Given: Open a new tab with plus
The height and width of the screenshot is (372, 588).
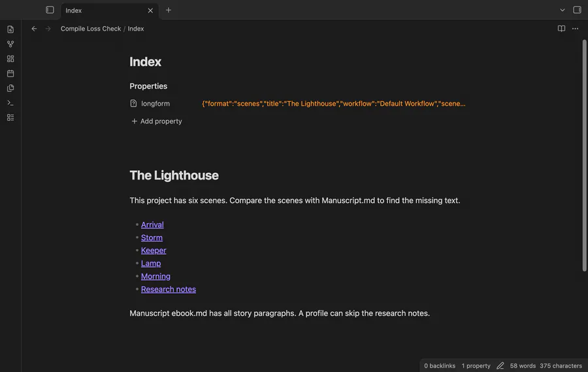Looking at the screenshot, I should [x=169, y=10].
